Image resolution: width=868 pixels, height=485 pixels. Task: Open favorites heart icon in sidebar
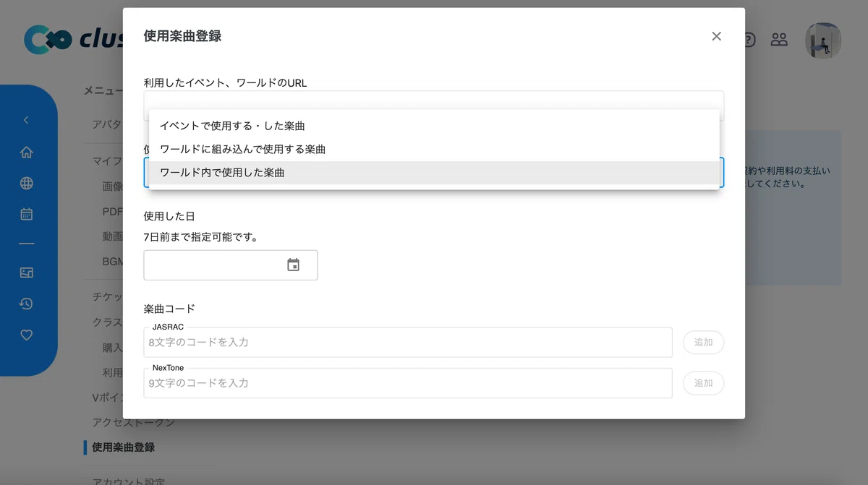[x=27, y=335]
